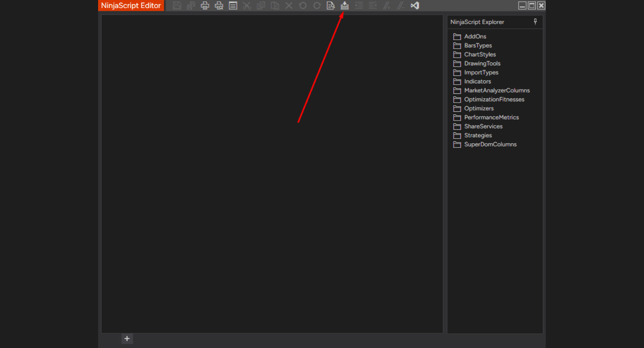Select the ImportTypes folder

[476, 72]
